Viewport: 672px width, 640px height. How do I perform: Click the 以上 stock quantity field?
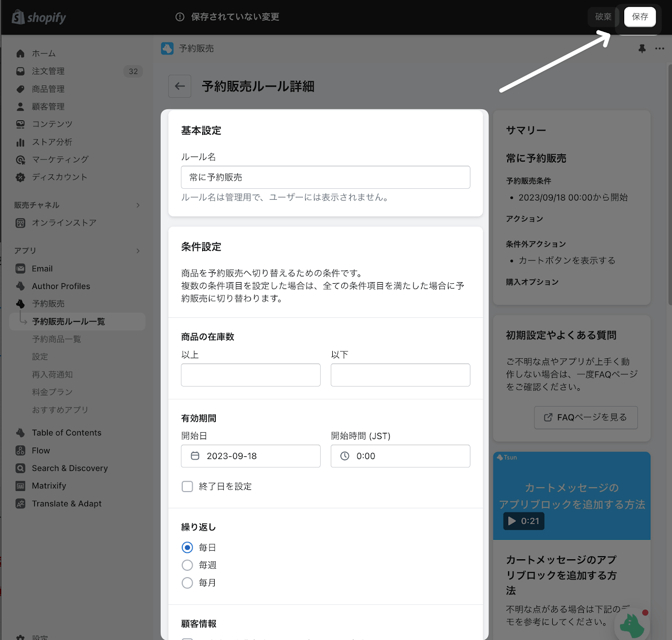click(x=251, y=375)
